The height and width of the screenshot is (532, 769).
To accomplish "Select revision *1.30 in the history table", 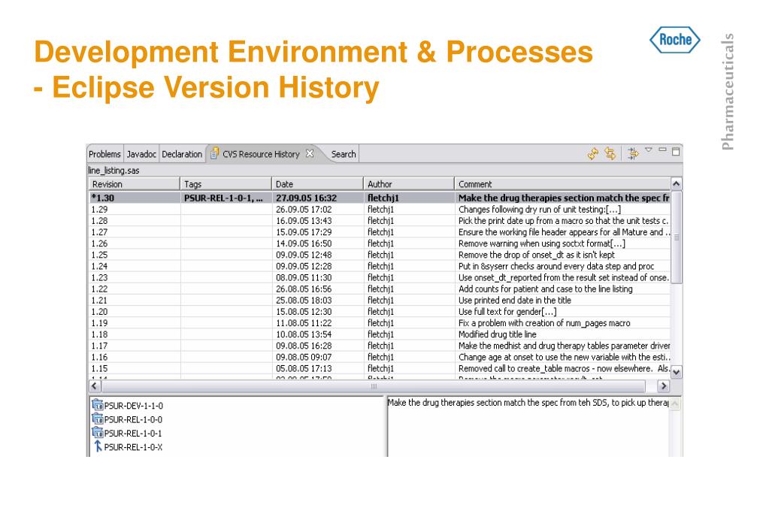I will click(102, 198).
